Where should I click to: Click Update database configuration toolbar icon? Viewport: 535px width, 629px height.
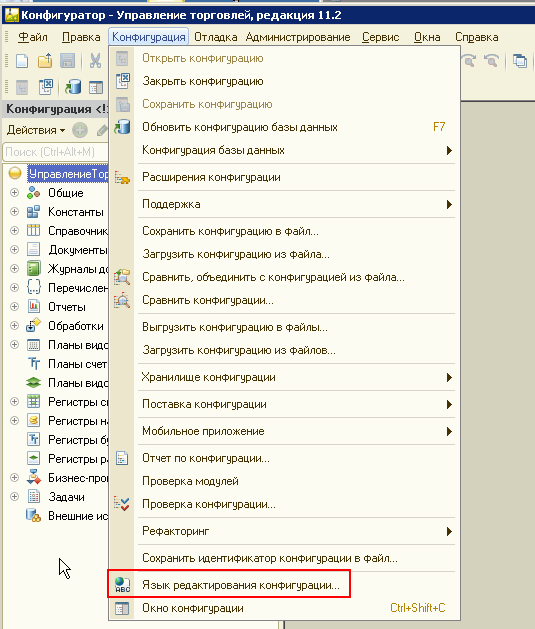pyautogui.click(x=73, y=87)
